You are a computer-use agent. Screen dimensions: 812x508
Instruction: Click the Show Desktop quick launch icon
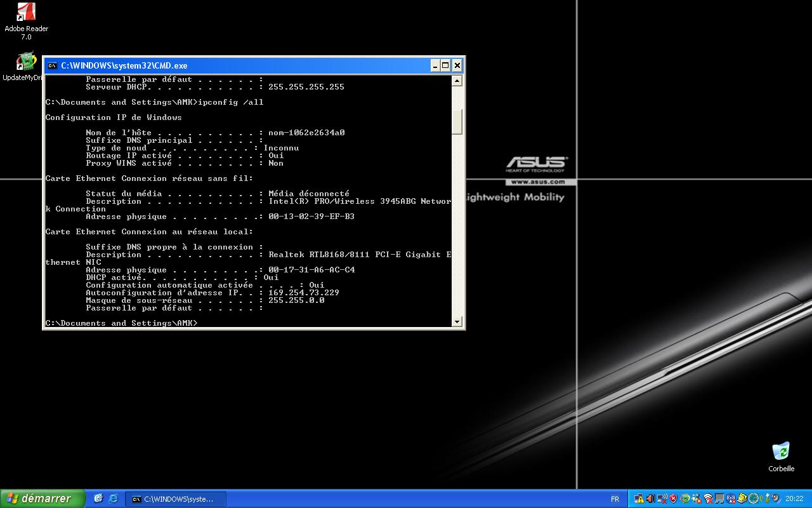98,499
